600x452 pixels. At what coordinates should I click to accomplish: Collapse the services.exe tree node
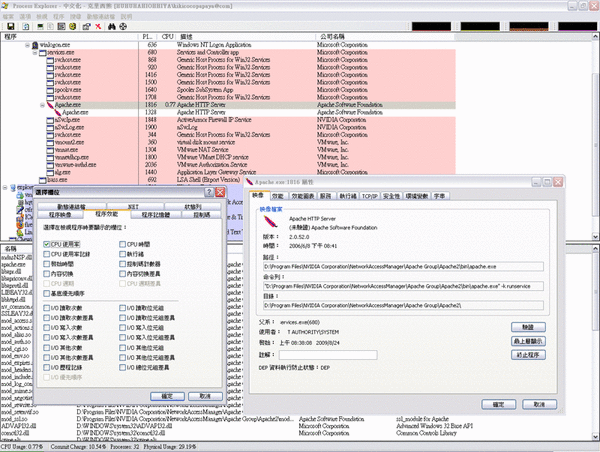coord(35,52)
